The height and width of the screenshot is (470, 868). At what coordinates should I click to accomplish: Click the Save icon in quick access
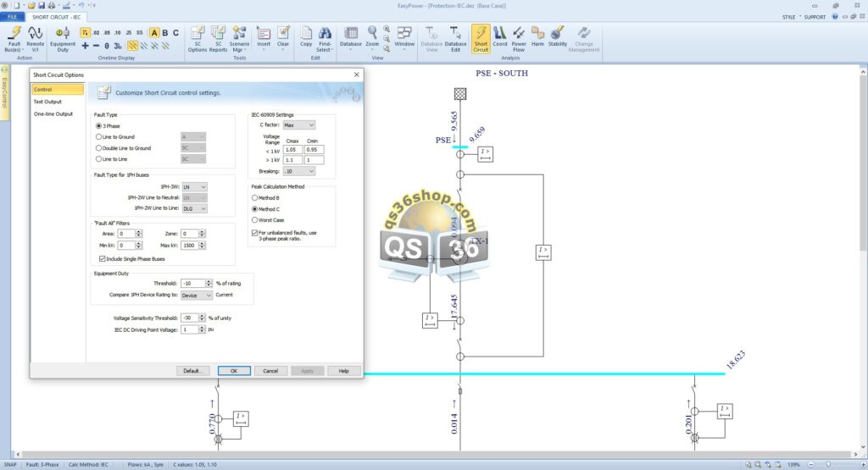(42, 6)
